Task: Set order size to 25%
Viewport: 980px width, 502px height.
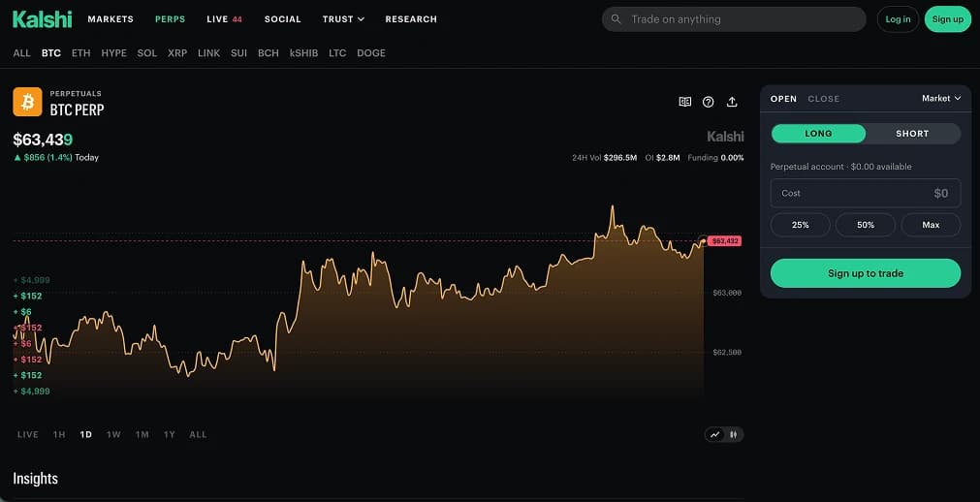Action: tap(801, 225)
